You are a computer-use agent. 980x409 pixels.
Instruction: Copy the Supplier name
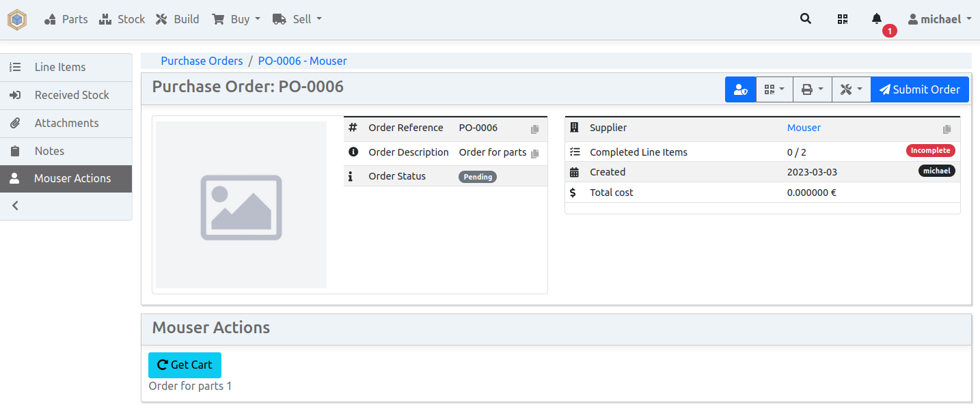tap(947, 129)
